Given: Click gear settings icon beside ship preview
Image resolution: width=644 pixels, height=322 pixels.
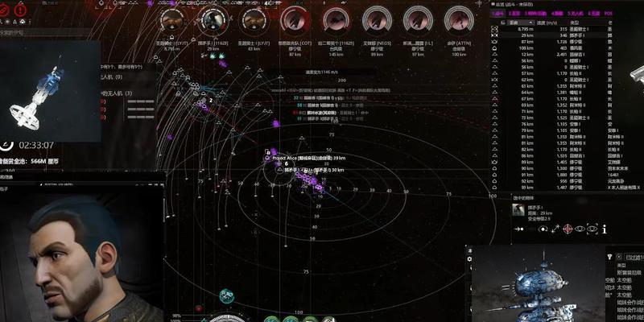Looking at the screenshot, I should point(470,259).
